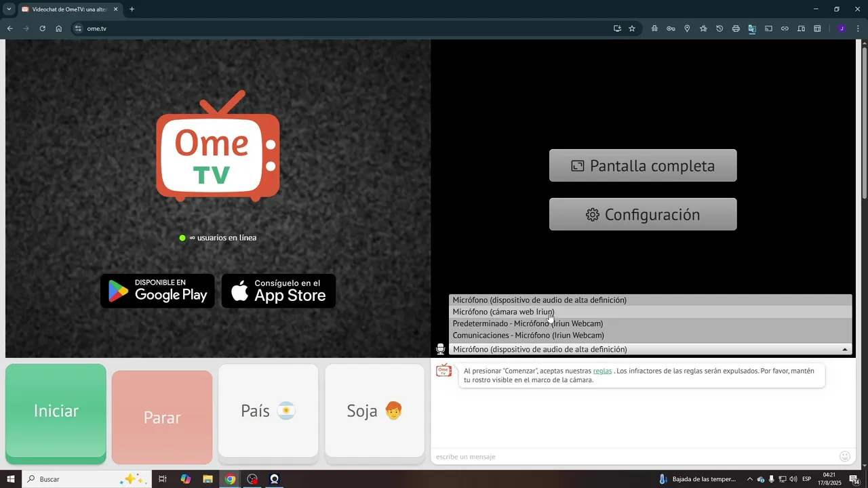Click the star-plus extension icon
The height and width of the screenshot is (488, 868).
pos(703,28)
